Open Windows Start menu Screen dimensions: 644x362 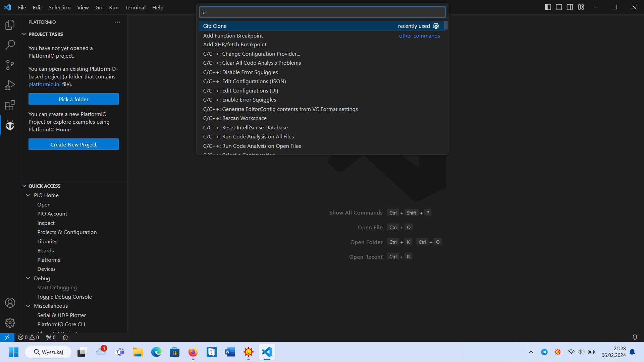[x=13, y=352]
